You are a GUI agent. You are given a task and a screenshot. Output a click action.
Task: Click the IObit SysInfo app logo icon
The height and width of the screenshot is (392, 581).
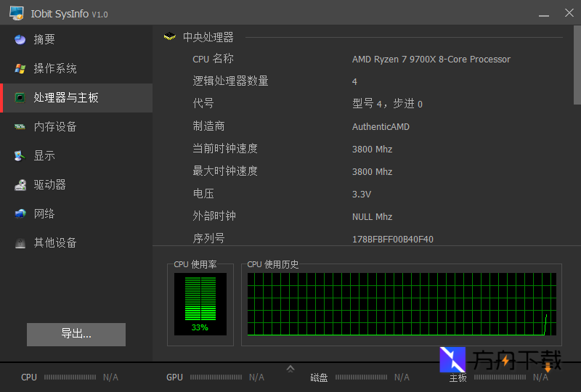click(x=17, y=13)
